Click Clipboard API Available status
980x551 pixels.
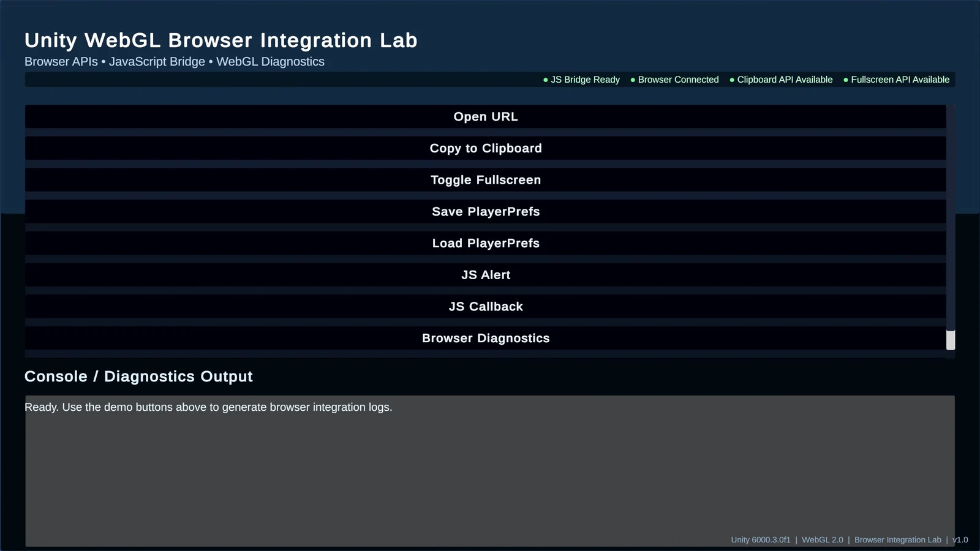pos(781,80)
